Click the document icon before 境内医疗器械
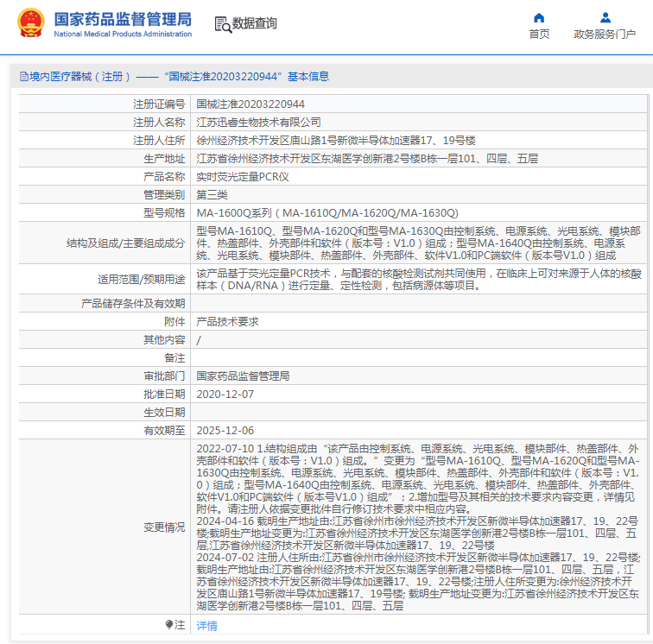This screenshot has width=653, height=644. [x=24, y=77]
